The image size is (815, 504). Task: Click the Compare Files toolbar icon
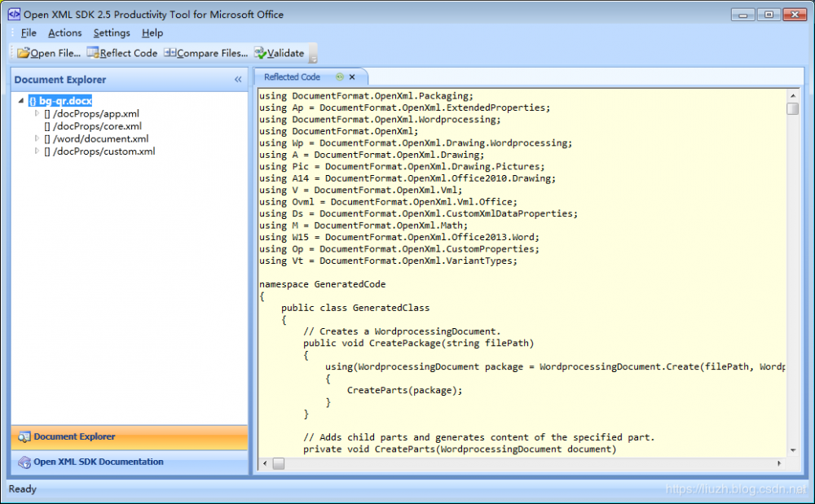170,52
